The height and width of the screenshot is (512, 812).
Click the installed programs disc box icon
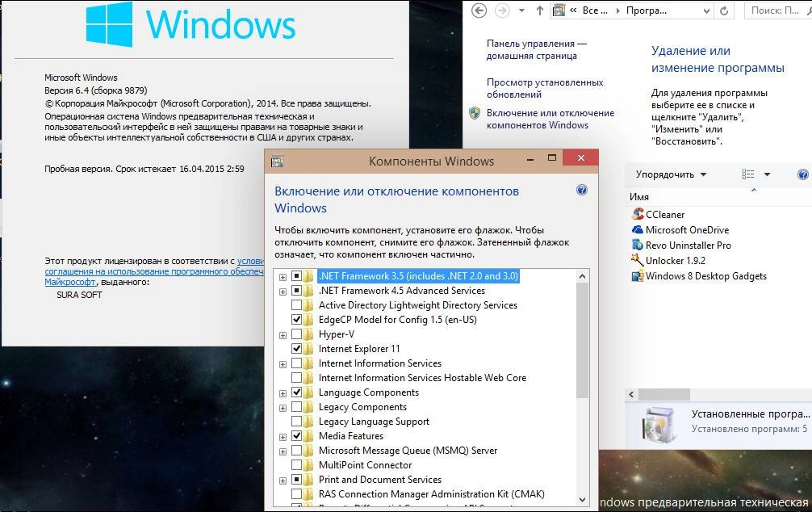click(659, 425)
